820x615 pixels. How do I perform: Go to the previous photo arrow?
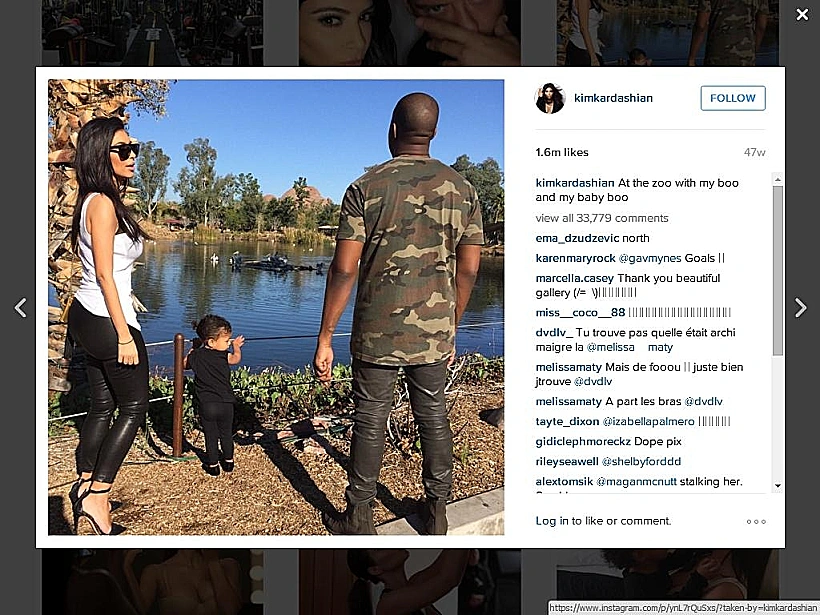[20, 308]
